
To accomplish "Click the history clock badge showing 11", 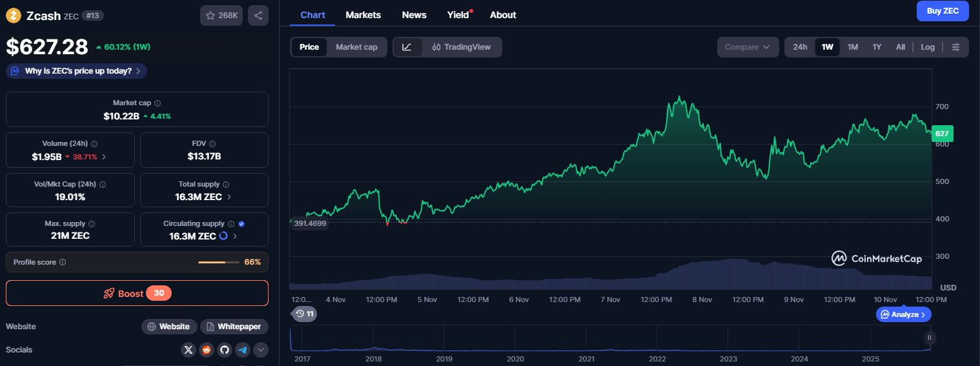I will (x=304, y=314).
